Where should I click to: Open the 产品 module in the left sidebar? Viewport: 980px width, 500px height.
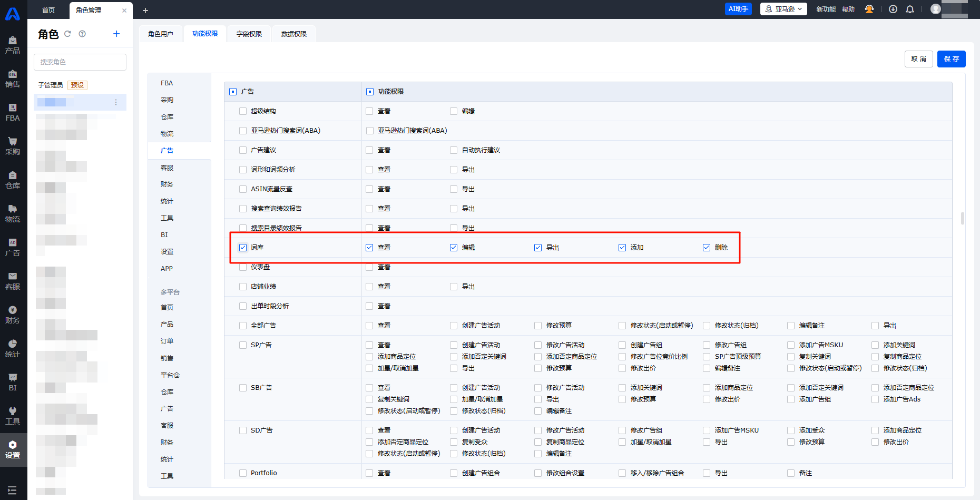pos(13,45)
